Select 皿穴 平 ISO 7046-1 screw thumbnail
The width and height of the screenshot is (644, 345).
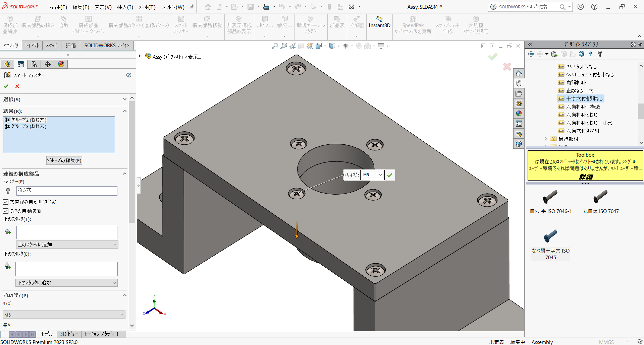click(550, 201)
